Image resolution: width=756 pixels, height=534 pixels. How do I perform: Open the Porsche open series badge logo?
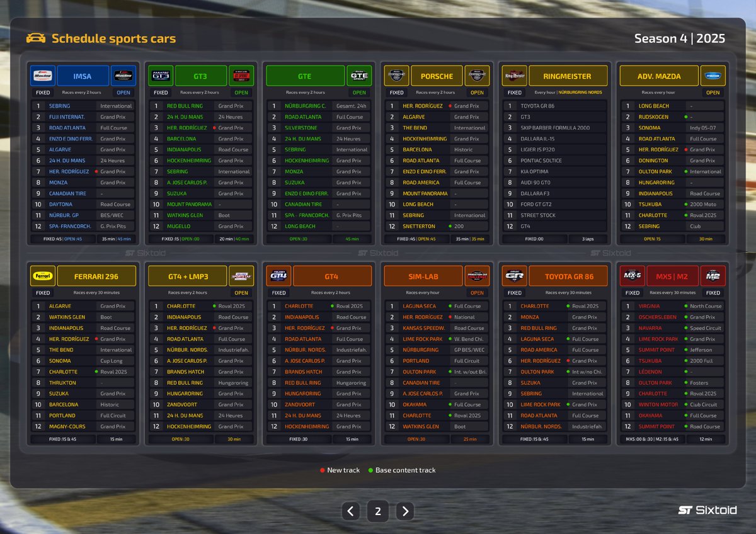click(x=477, y=76)
